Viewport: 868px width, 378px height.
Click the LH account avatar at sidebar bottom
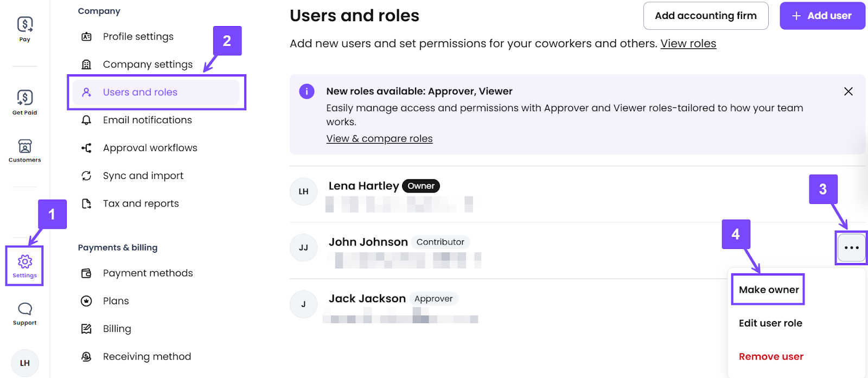(25, 363)
